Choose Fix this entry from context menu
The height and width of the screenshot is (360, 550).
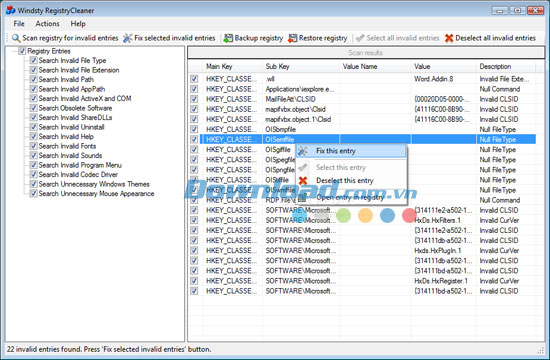pyautogui.click(x=351, y=151)
